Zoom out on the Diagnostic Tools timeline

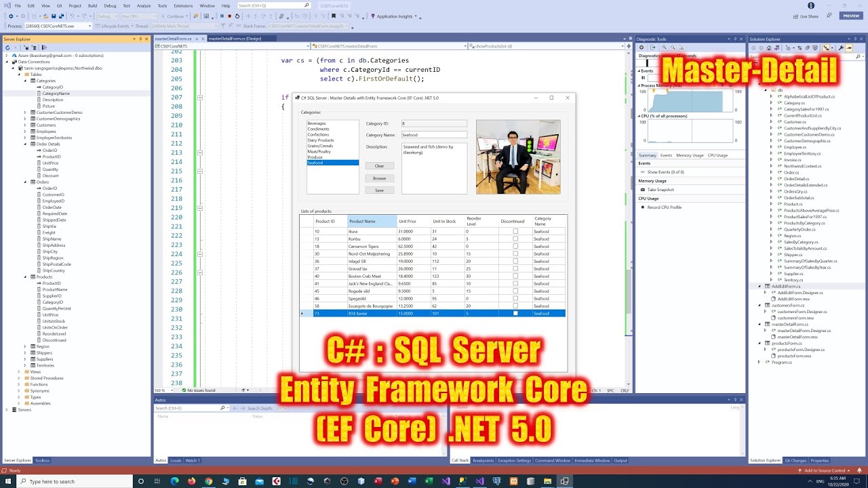point(673,47)
